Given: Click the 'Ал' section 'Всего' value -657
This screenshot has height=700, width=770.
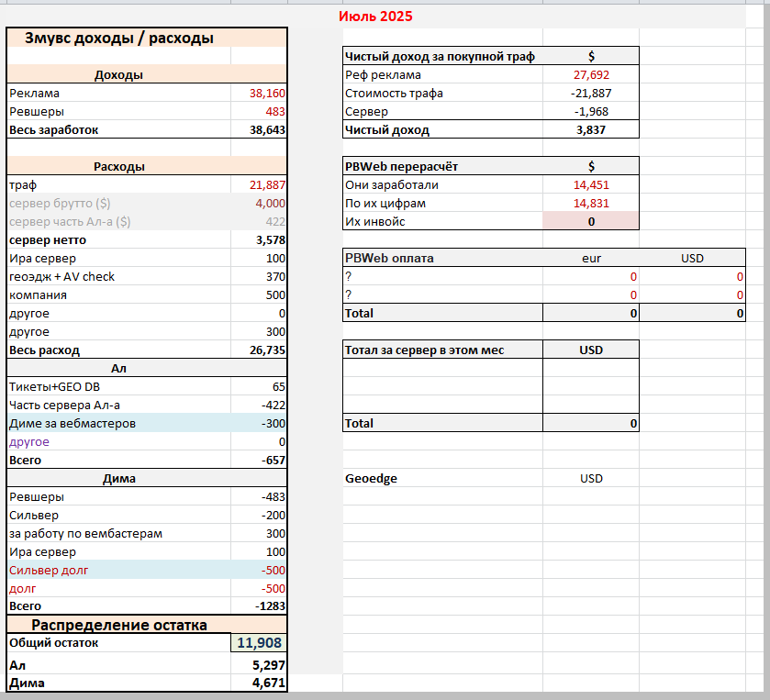Looking at the screenshot, I should tap(273, 461).
